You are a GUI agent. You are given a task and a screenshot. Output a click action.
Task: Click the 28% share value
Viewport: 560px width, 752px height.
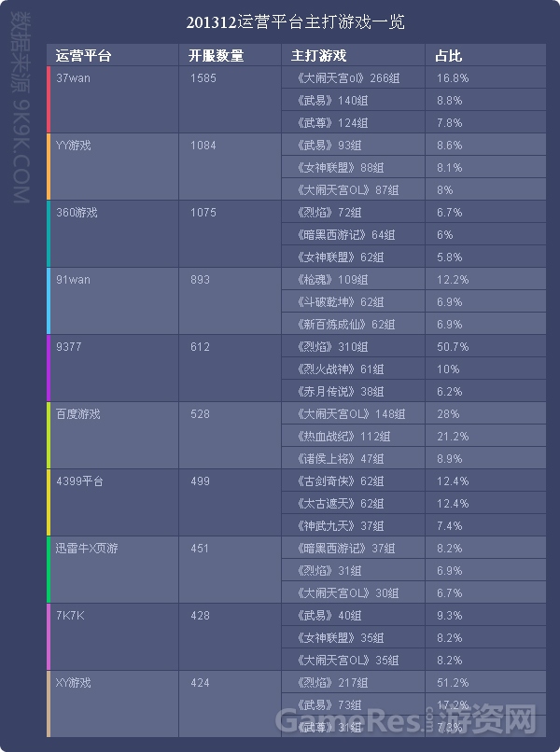[x=448, y=414]
